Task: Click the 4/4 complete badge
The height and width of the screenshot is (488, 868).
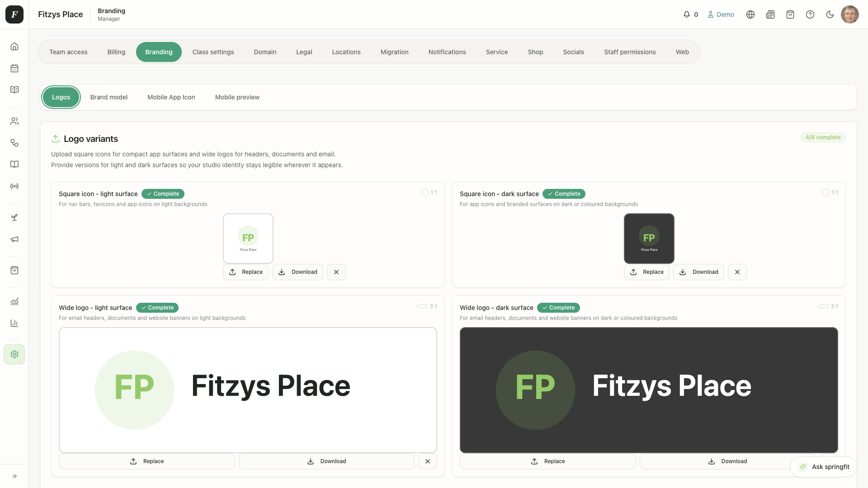Action: point(823,137)
